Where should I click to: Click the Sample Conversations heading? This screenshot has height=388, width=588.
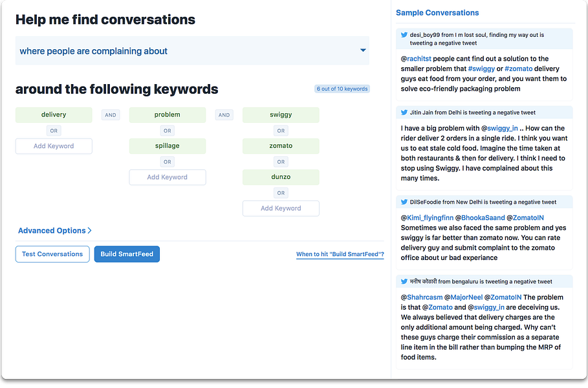(437, 13)
